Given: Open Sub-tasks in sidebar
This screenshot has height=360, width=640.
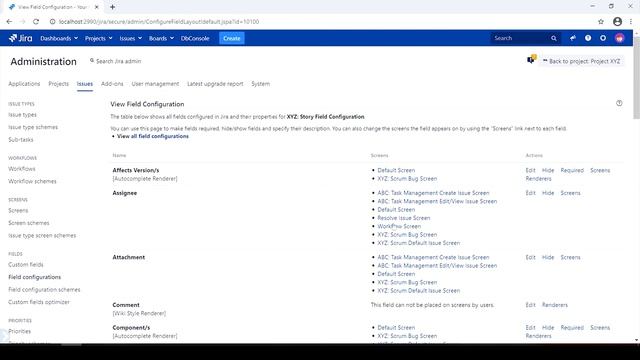Looking at the screenshot, I should tap(21, 140).
